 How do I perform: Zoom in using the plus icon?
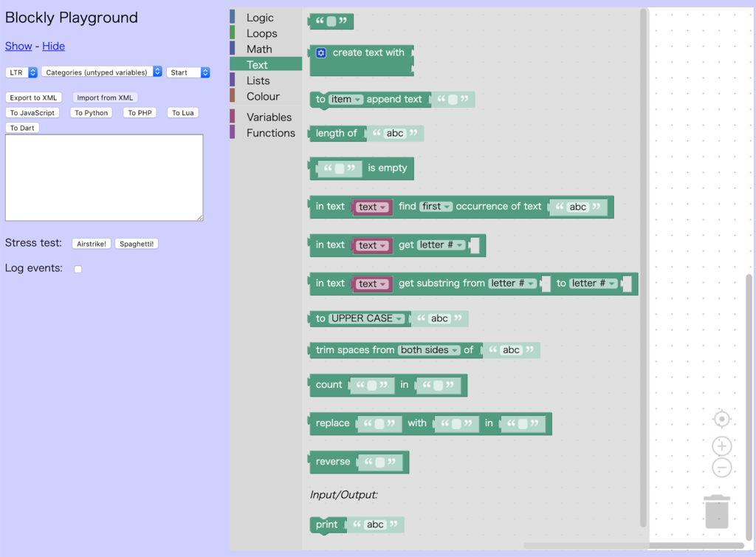(722, 445)
